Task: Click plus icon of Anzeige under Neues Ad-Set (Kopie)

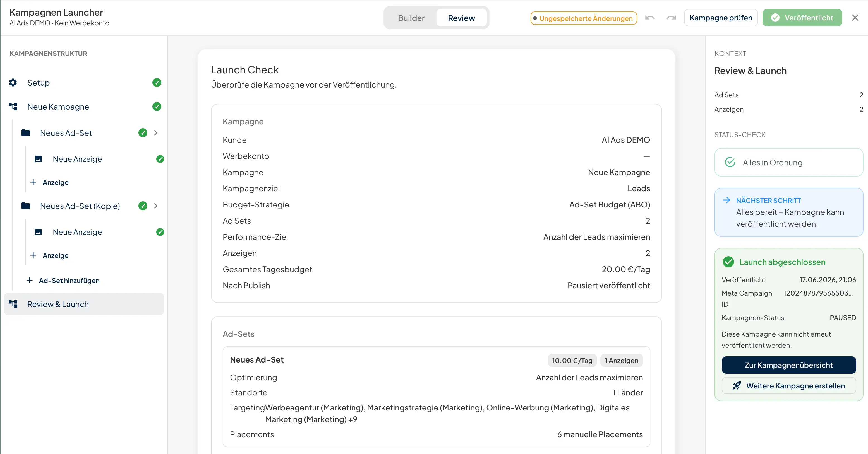Action: (x=33, y=255)
